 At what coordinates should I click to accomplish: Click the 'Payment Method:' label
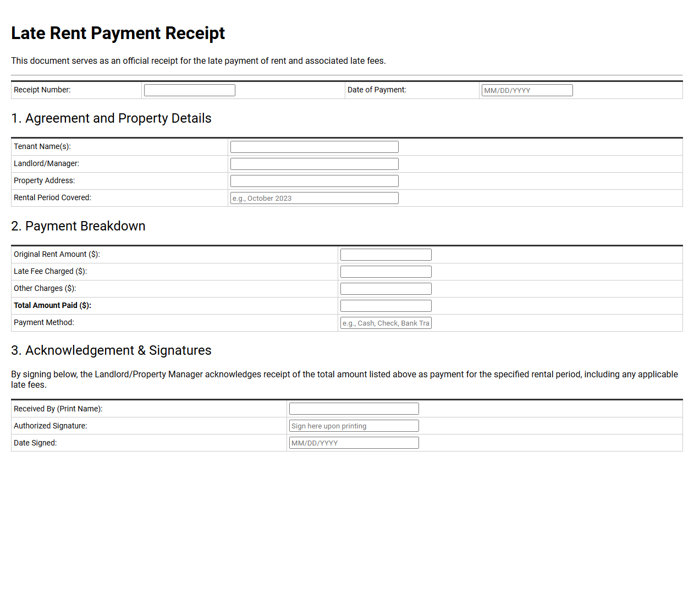[x=44, y=322]
